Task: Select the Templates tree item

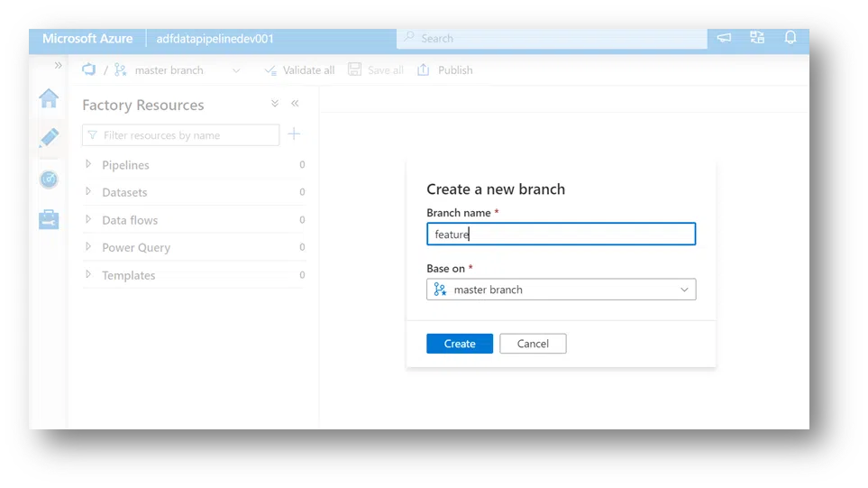Action: [128, 275]
